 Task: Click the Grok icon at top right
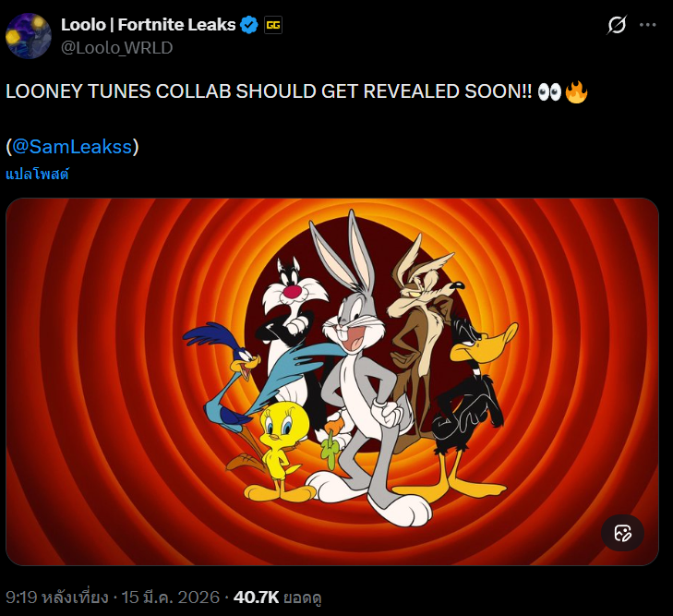[617, 27]
